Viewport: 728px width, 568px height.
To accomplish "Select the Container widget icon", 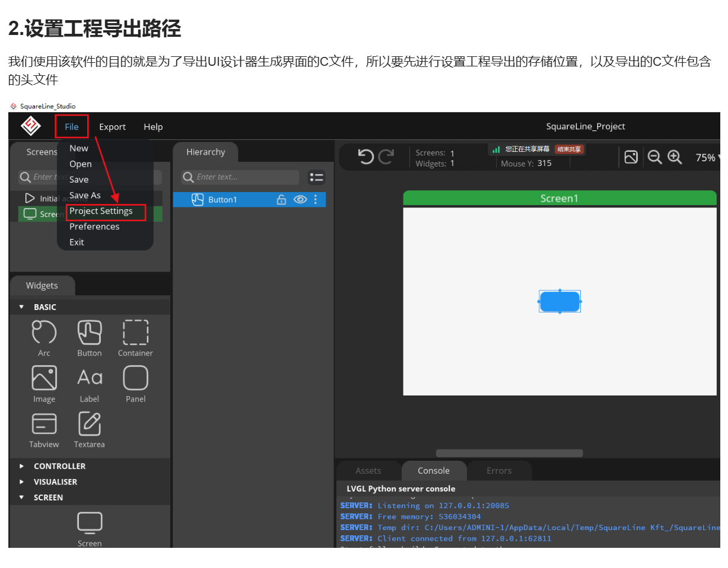I will [x=135, y=332].
